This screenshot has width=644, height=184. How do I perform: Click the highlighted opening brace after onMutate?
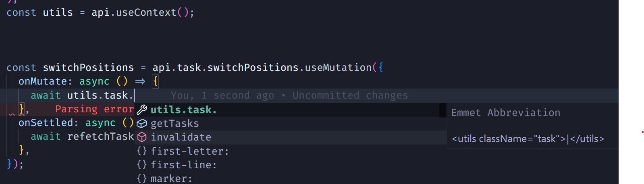point(155,81)
